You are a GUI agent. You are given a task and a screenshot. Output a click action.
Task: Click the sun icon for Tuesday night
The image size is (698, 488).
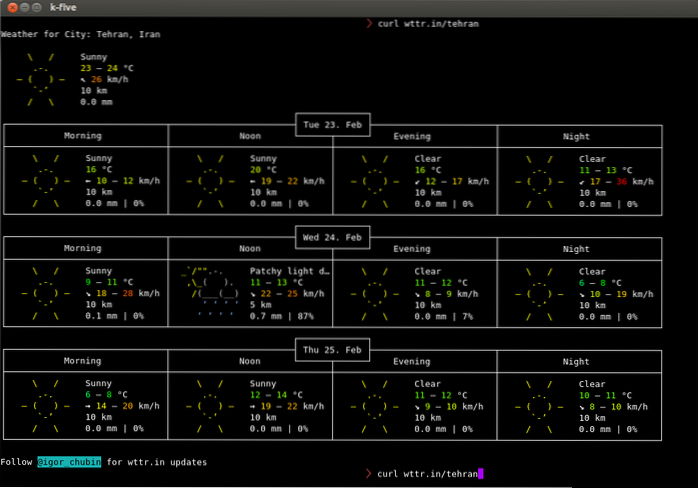point(541,181)
